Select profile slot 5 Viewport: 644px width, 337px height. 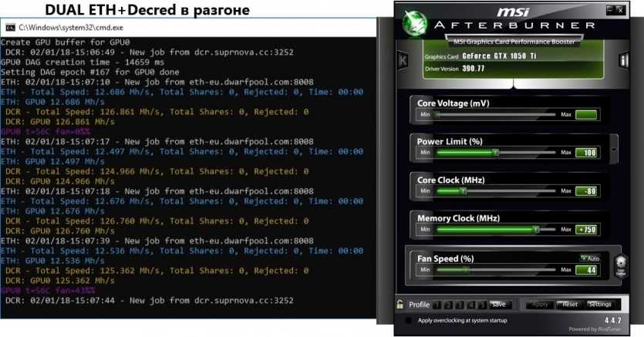point(481,305)
